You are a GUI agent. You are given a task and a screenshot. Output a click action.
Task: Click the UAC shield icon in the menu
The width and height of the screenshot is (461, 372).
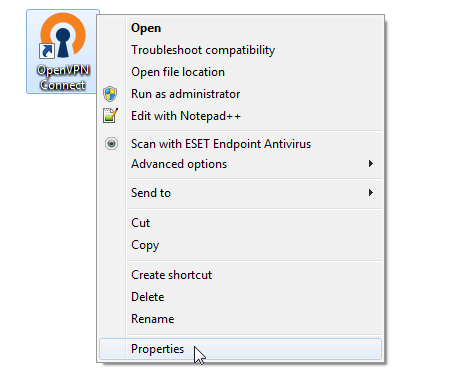click(x=110, y=94)
